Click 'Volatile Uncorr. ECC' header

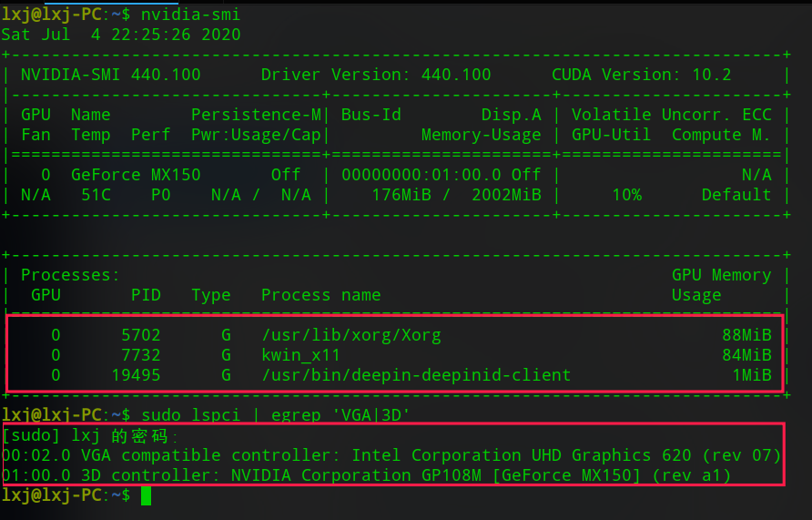[672, 115]
